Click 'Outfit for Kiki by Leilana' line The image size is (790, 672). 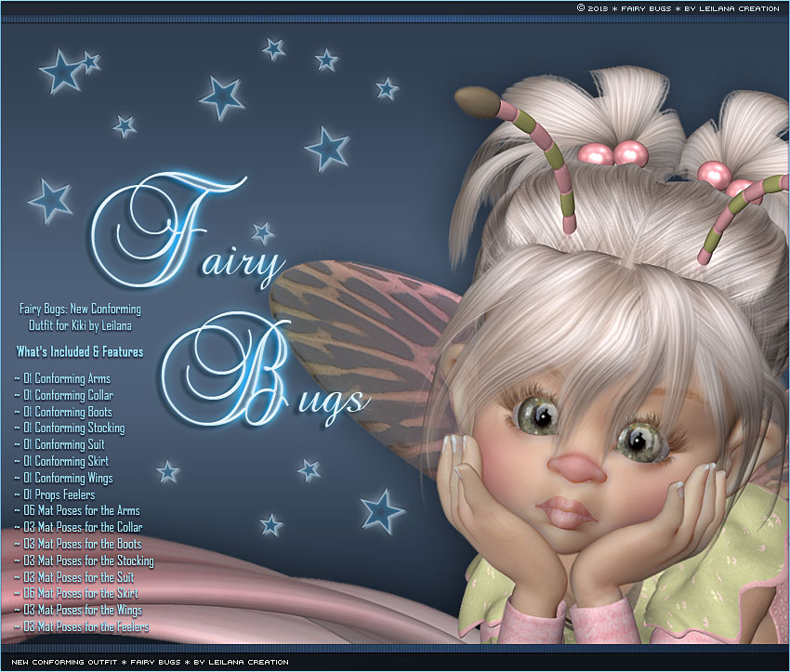[80, 325]
